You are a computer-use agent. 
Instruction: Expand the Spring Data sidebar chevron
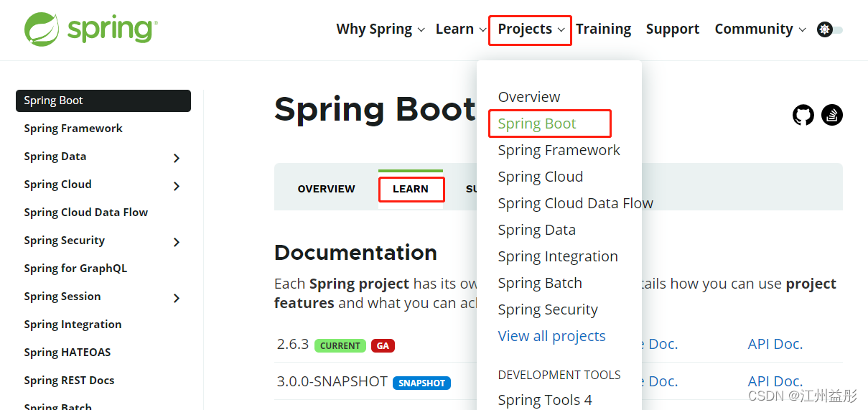[x=177, y=158]
